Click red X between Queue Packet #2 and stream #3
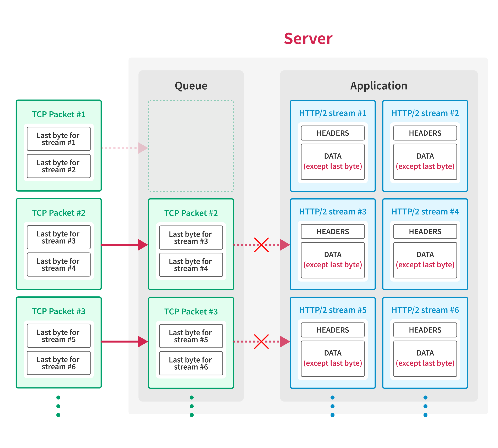 click(261, 245)
